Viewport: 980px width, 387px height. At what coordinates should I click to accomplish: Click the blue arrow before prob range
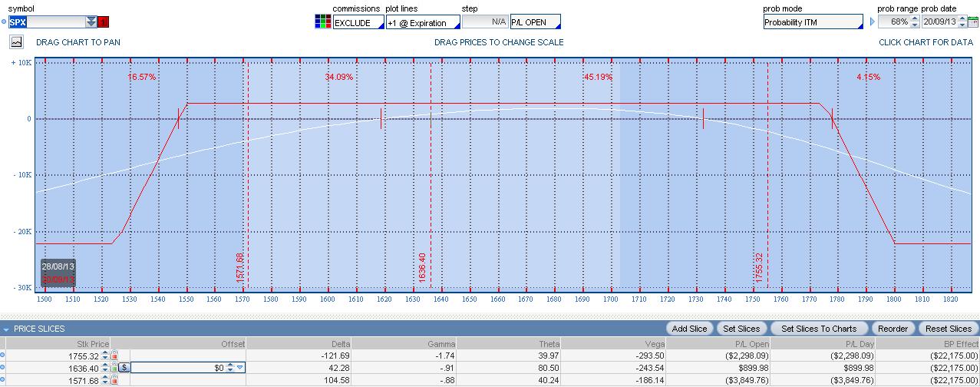(x=872, y=22)
